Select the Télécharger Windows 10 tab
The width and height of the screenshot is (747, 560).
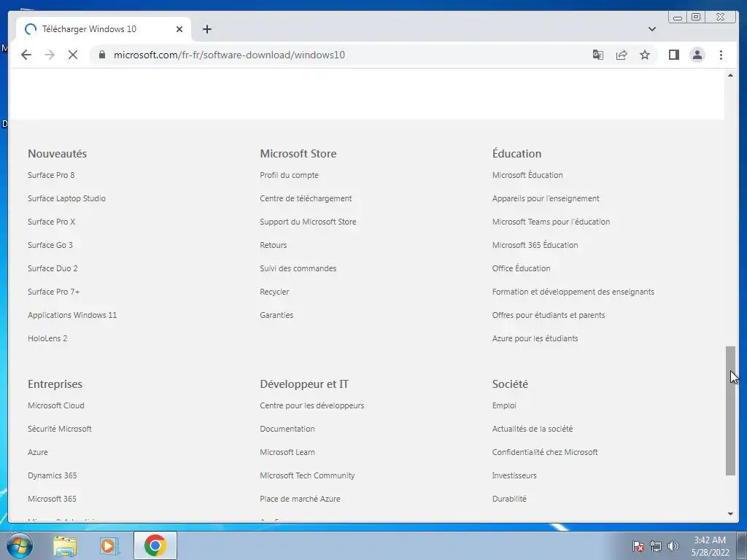pyautogui.click(x=104, y=29)
